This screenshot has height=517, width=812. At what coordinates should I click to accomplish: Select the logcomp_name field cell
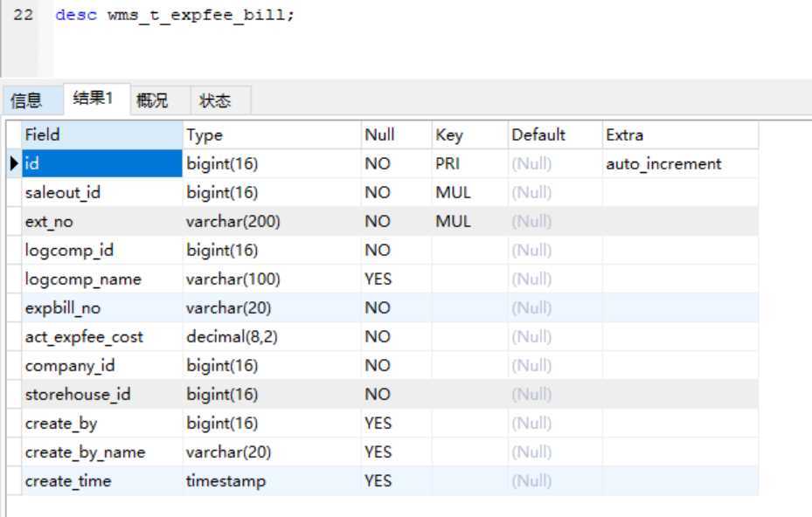point(102,279)
